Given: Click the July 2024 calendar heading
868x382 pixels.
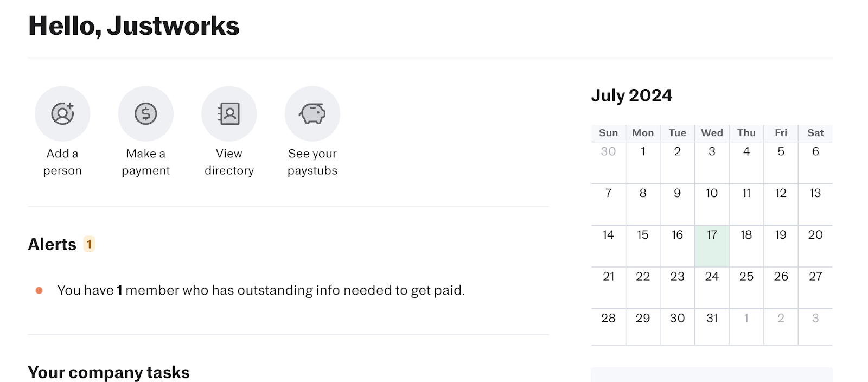Looking at the screenshot, I should pyautogui.click(x=631, y=95).
